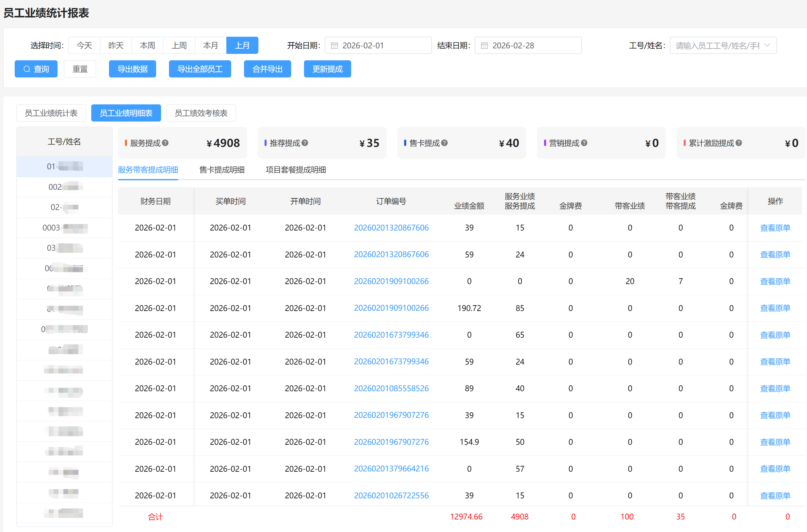Switch to 售卡提成明细 tab
Viewport: 807px width, 532px height.
click(x=222, y=170)
